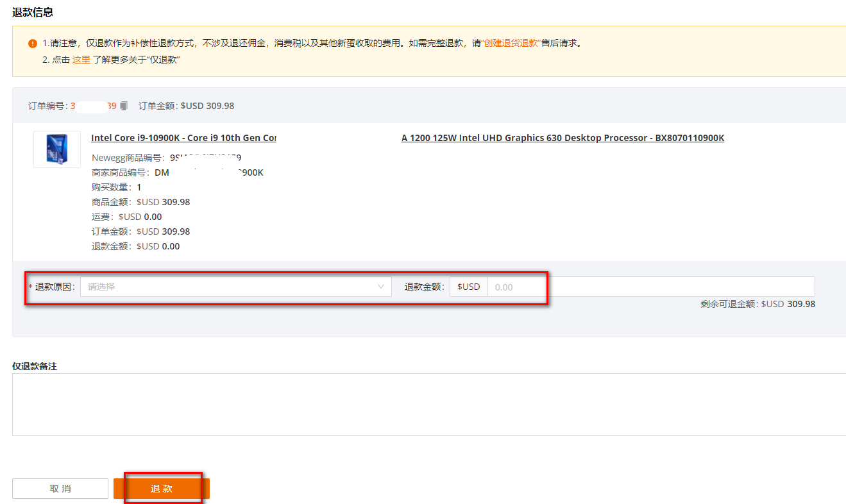Click the 剩余可退金额 $USD 309.98 text
Image resolution: width=846 pixels, height=504 pixels.
(758, 304)
